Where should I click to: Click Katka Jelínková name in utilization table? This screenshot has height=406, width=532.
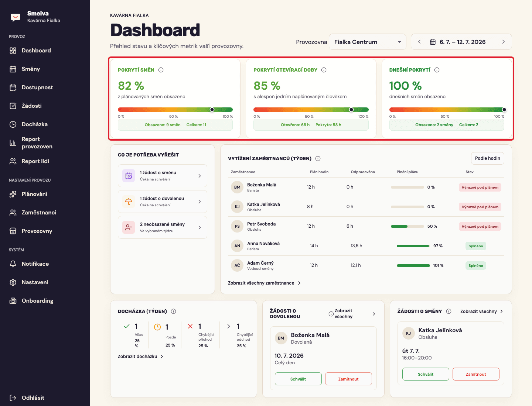click(x=263, y=204)
